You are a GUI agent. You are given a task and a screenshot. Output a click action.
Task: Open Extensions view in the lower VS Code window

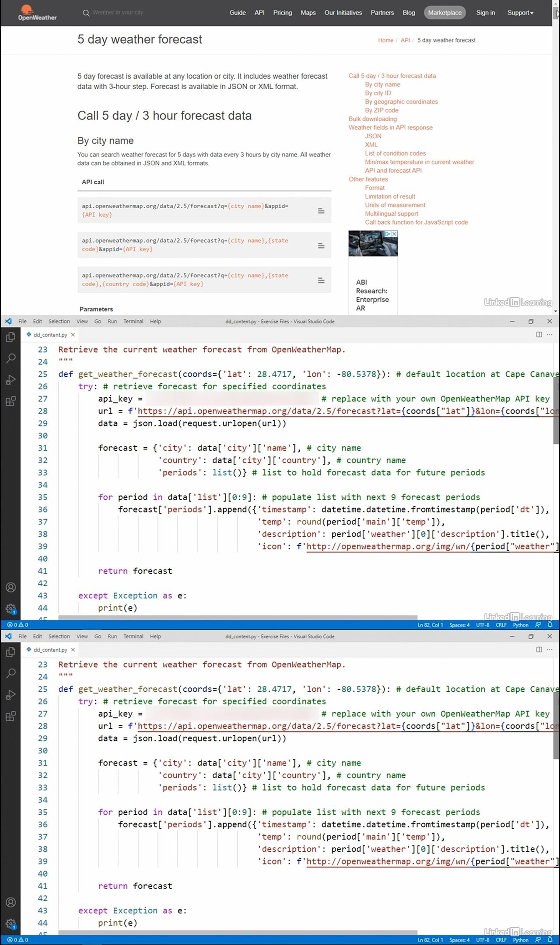[x=10, y=716]
